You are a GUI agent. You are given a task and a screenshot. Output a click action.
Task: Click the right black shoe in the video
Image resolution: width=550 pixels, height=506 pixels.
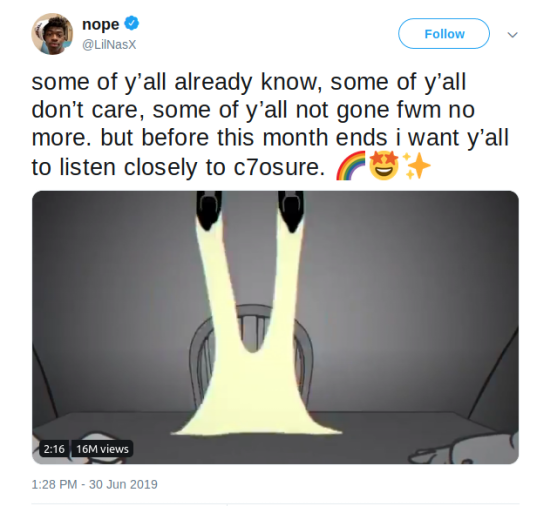(x=291, y=210)
